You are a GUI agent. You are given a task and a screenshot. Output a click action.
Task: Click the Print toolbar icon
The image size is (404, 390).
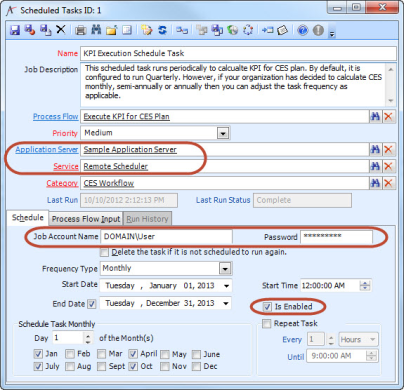tap(80, 30)
